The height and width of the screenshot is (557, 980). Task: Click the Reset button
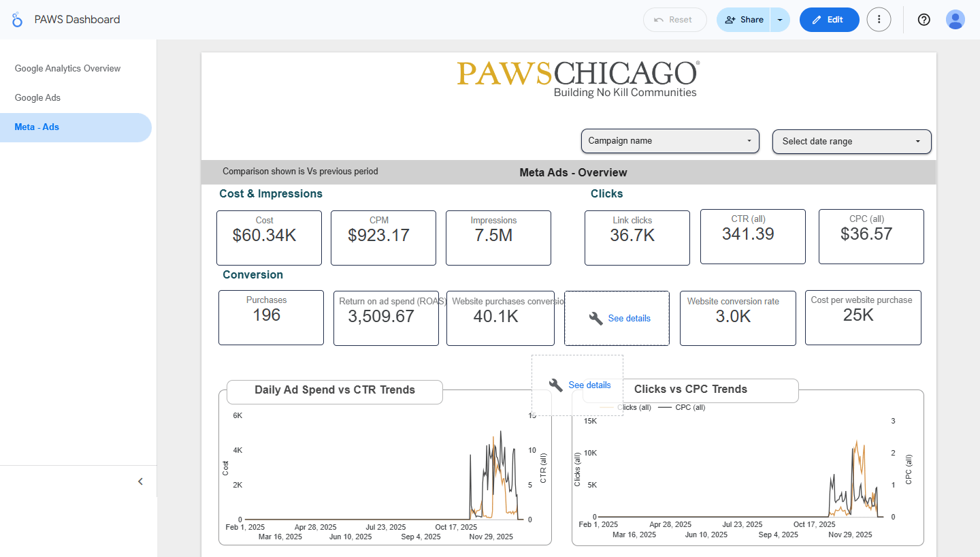point(674,20)
